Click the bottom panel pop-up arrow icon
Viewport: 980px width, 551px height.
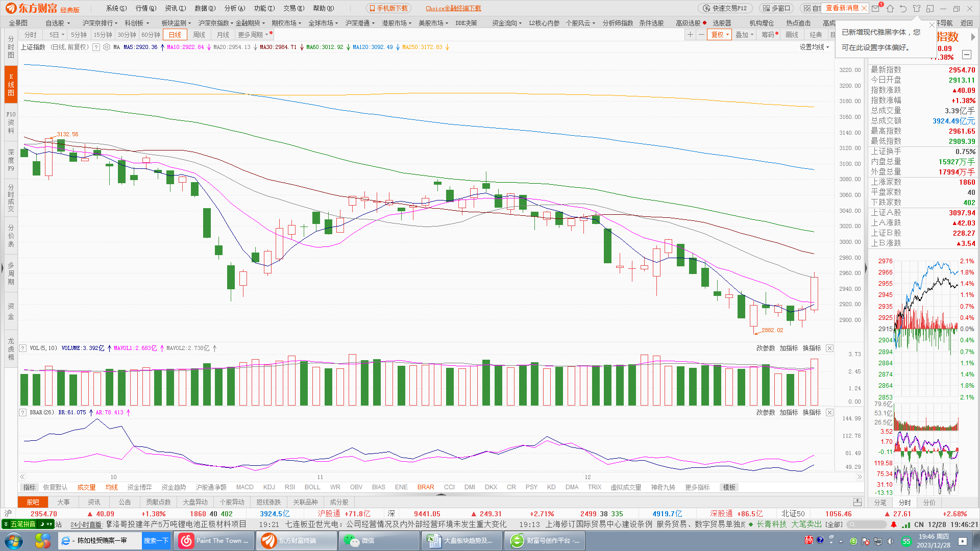click(857, 502)
